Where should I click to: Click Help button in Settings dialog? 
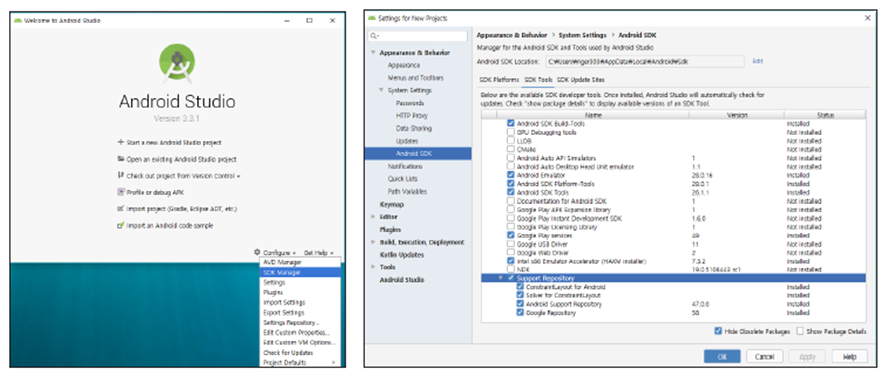(x=849, y=357)
